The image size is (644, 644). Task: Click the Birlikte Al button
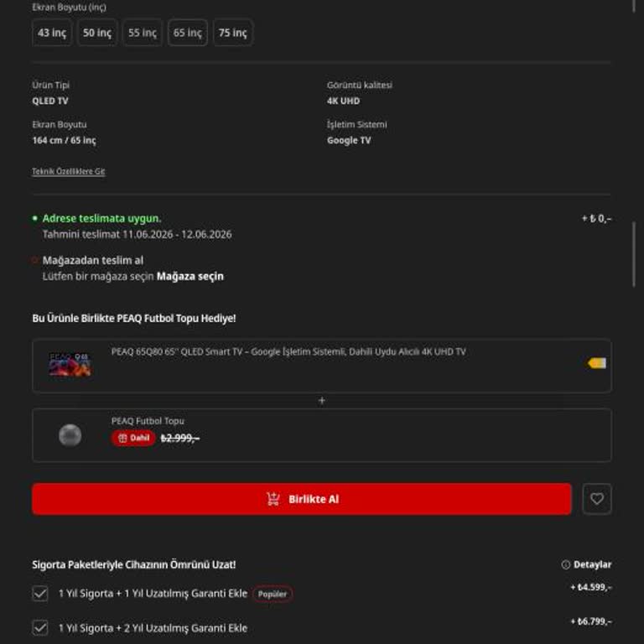tap(302, 499)
